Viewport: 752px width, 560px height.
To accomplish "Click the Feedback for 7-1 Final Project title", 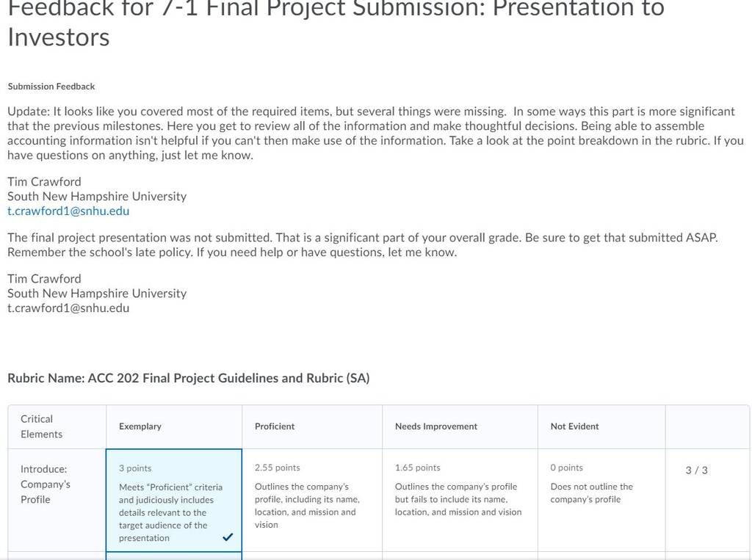I will click(x=336, y=23).
